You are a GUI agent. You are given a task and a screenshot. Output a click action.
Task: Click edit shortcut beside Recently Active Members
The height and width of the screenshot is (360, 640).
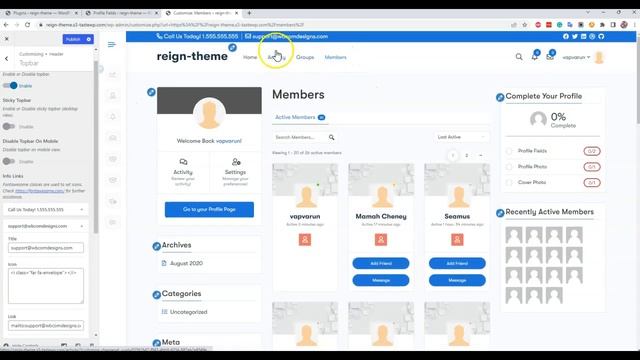pyautogui.click(x=500, y=213)
